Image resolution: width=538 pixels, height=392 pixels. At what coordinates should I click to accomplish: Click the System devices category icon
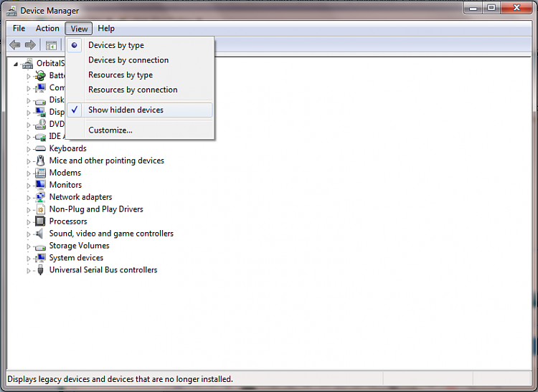click(40, 258)
